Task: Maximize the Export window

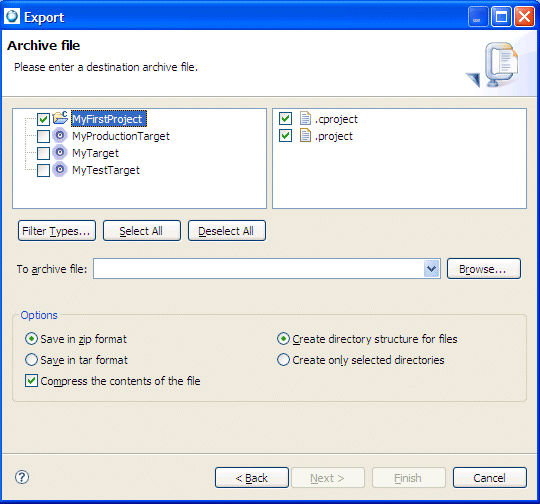Action: point(501,17)
